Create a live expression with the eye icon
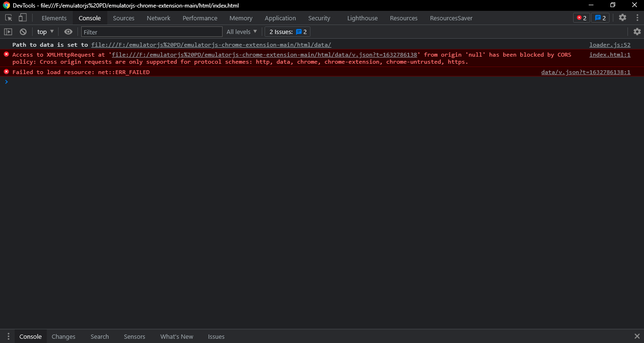The width and height of the screenshot is (644, 343). point(68,32)
